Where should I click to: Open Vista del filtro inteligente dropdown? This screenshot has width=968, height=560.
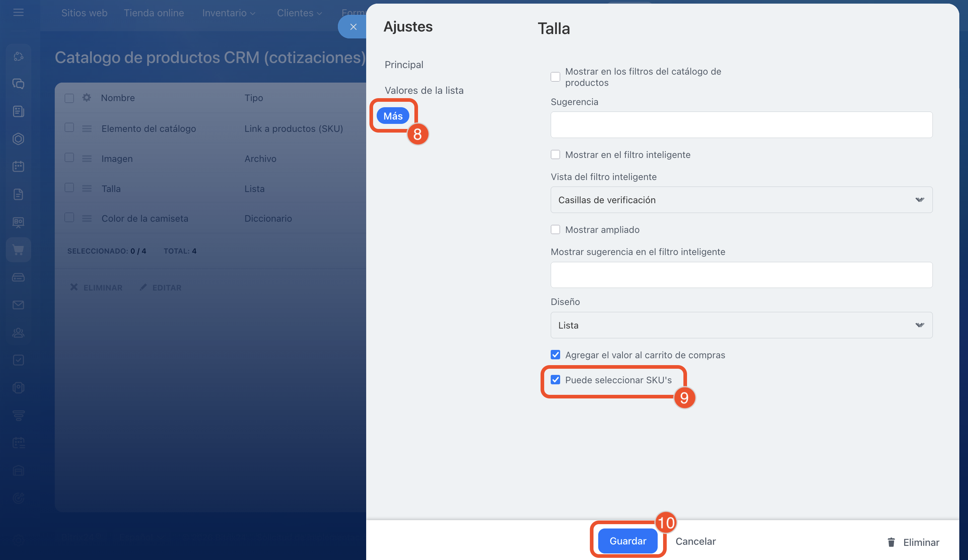point(741,200)
